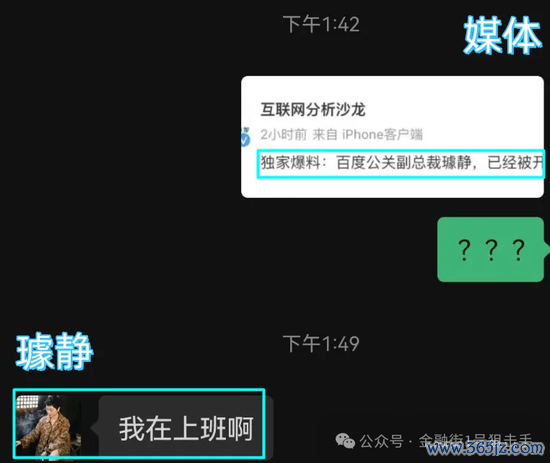Click the blue verified badge on the shared card

pos(245,140)
